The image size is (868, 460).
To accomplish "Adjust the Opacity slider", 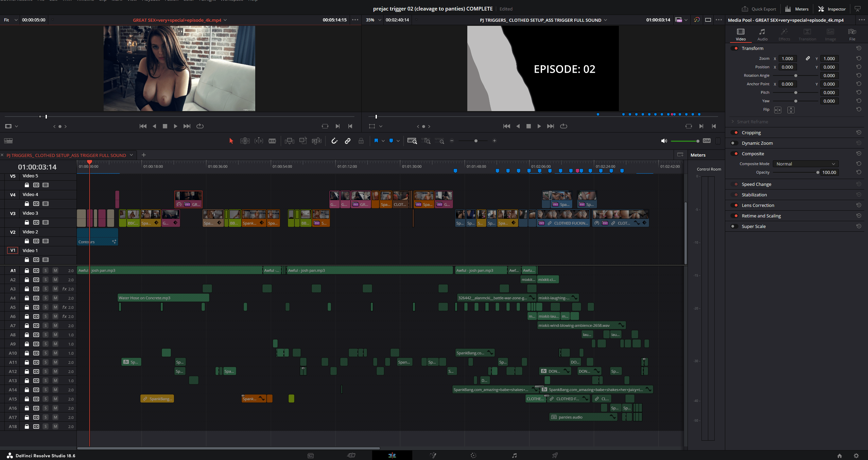I will tap(817, 172).
